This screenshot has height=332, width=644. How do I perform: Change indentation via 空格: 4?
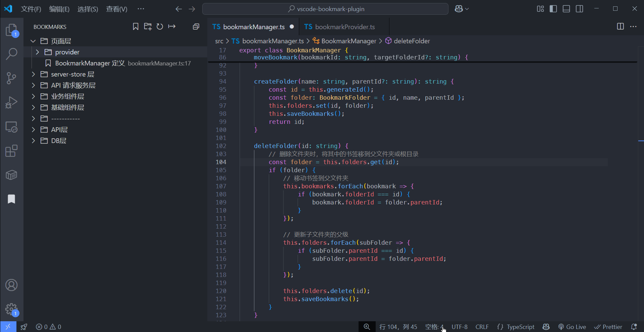coord(434,327)
